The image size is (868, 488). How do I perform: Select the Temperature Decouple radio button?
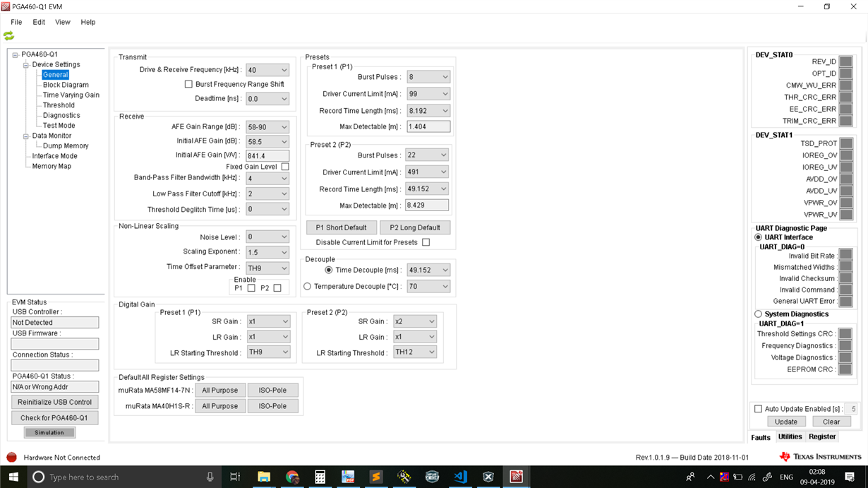(307, 286)
